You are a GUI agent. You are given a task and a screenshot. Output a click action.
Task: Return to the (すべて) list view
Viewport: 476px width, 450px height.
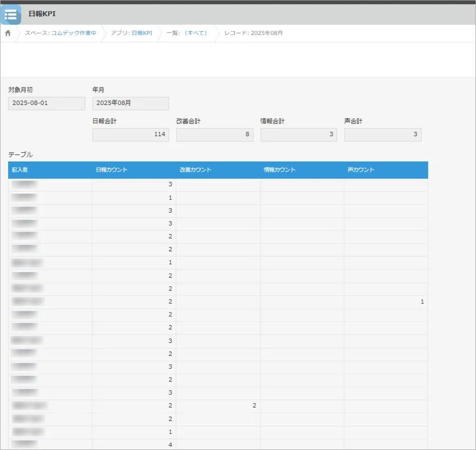point(197,33)
